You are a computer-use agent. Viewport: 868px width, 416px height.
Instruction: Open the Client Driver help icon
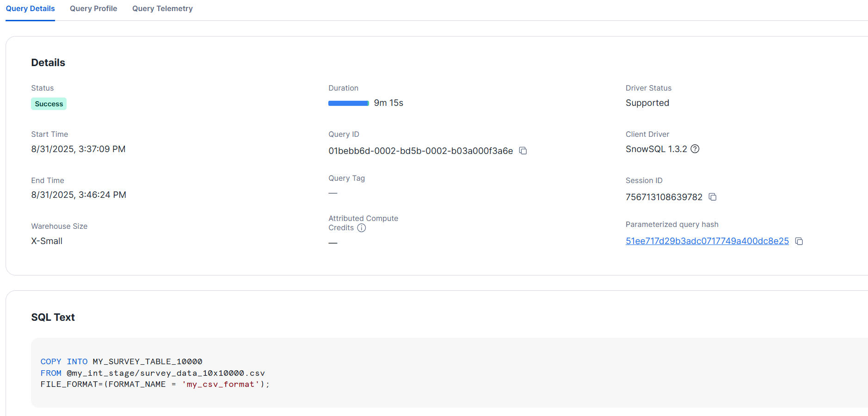tap(695, 149)
